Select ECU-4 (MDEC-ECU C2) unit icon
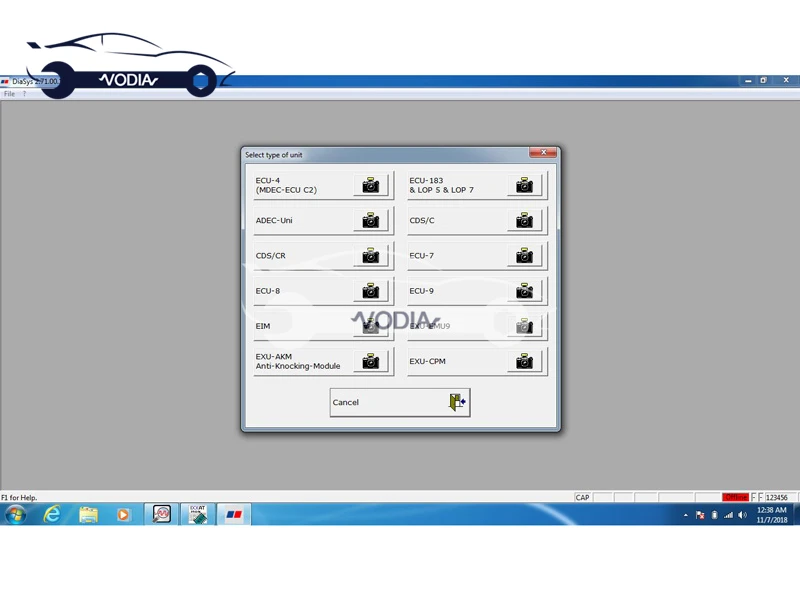 pyautogui.click(x=370, y=185)
